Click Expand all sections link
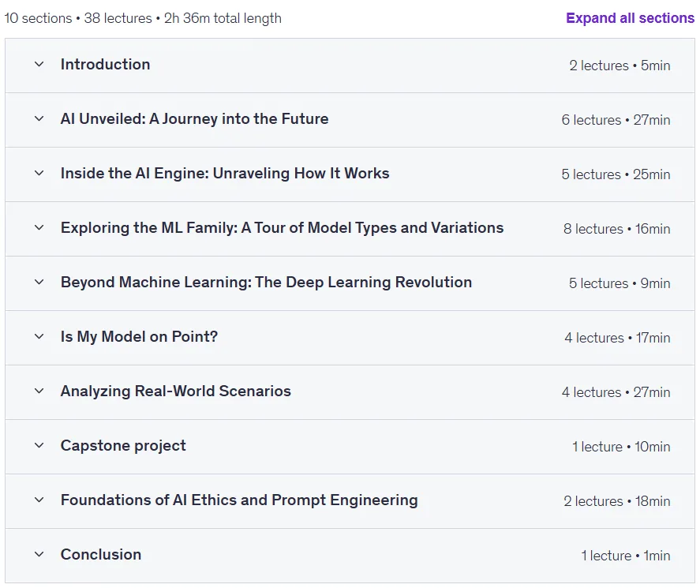The height and width of the screenshot is (588, 700). [x=630, y=18]
